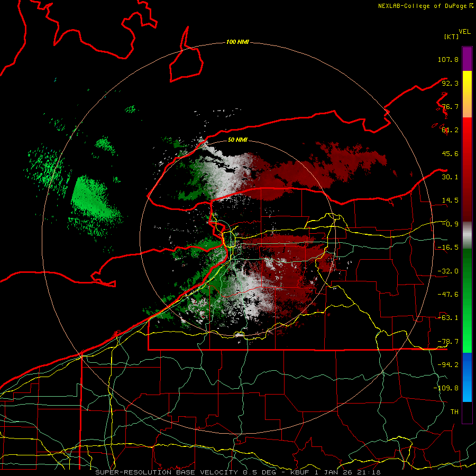Click the -32.0 velocity scale value
The width and height of the screenshot is (476, 476).
click(448, 271)
